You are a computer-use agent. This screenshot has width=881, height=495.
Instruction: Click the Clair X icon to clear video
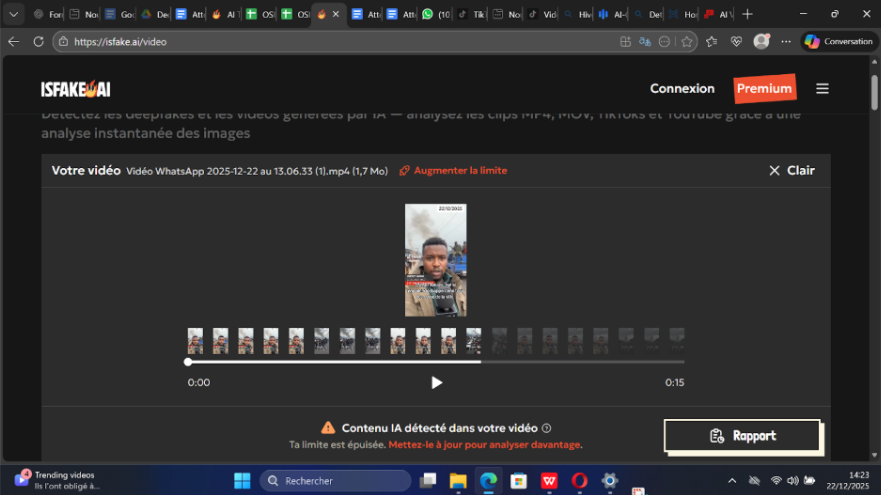(774, 171)
